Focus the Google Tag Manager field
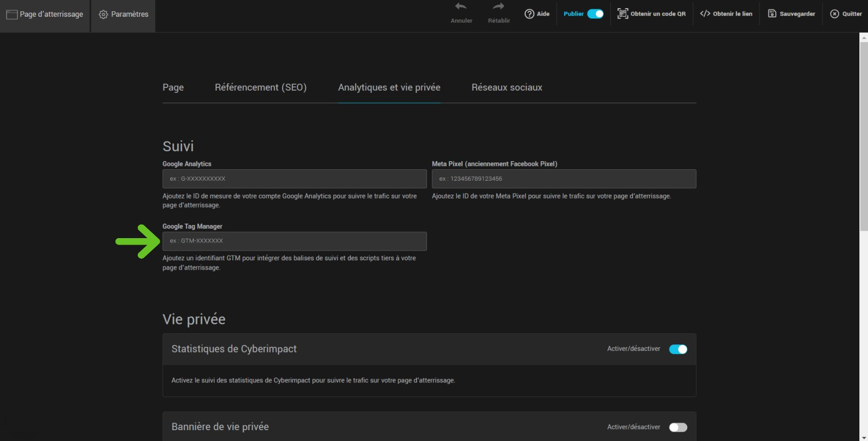The width and height of the screenshot is (868, 441). pyautogui.click(x=294, y=241)
